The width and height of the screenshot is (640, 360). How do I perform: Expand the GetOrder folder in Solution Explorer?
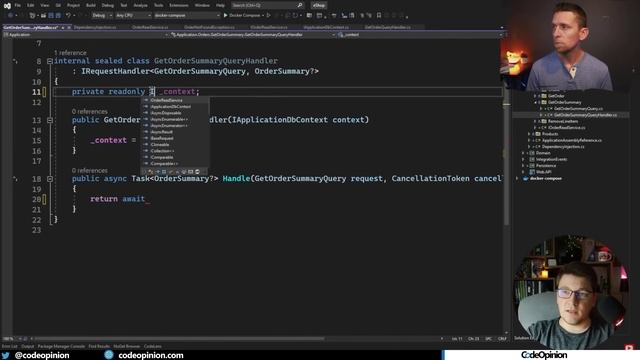click(x=535, y=96)
